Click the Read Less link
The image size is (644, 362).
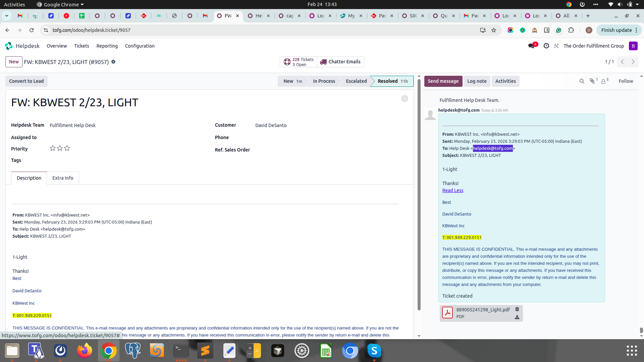point(452,190)
